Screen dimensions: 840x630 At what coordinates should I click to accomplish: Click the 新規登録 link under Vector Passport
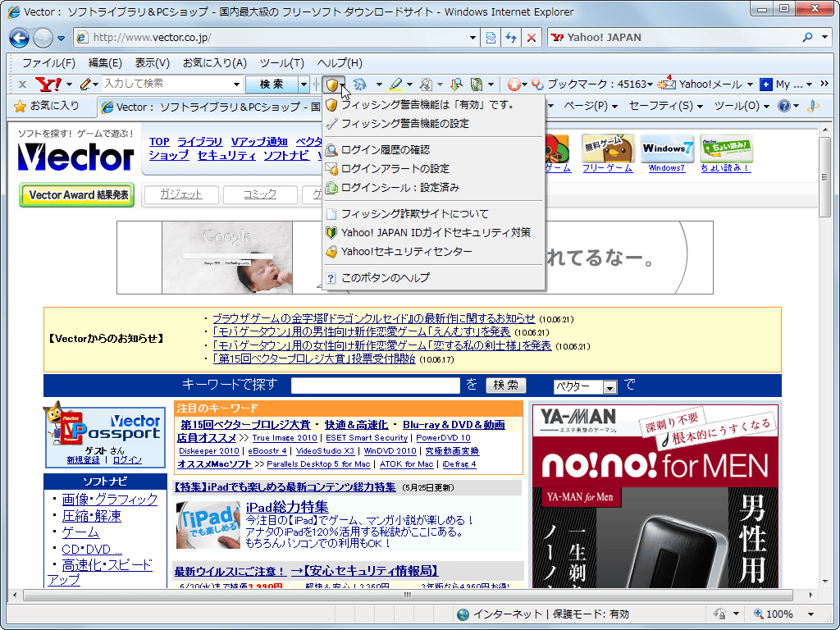click(x=83, y=459)
